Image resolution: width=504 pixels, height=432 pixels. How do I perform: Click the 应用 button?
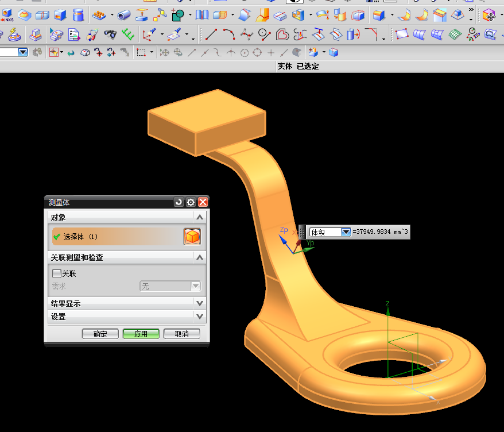tap(141, 334)
